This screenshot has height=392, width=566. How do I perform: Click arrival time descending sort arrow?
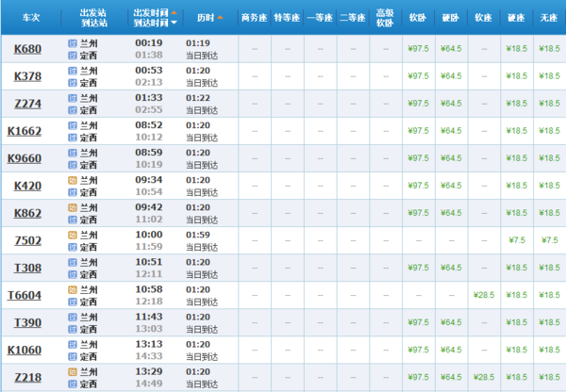(174, 24)
